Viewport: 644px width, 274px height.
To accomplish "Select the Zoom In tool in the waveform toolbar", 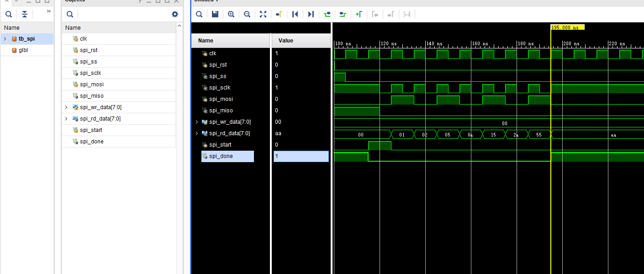I will [231, 14].
